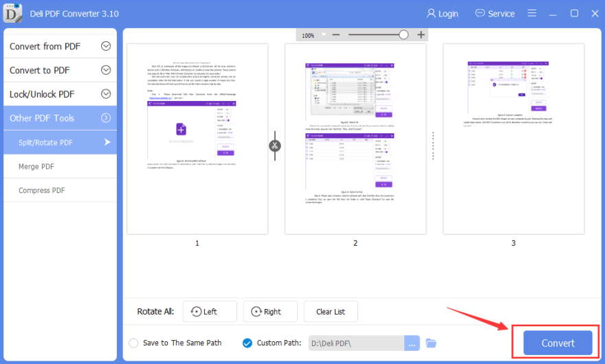Click the Clear List button
The height and width of the screenshot is (364, 605).
coord(331,312)
